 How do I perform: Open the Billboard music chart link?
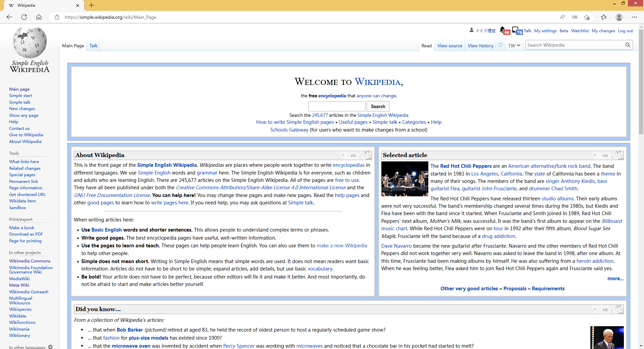(612, 221)
